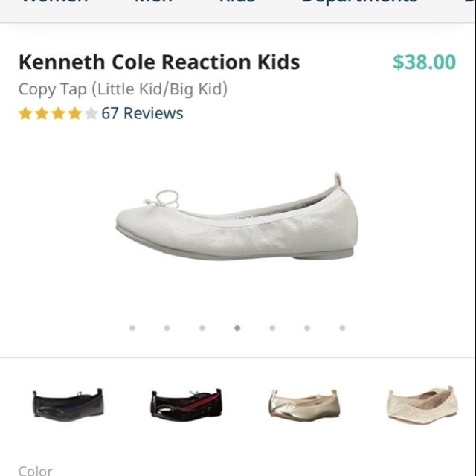Click the four-star rating icons
This screenshot has height=476, width=476.
58,114
